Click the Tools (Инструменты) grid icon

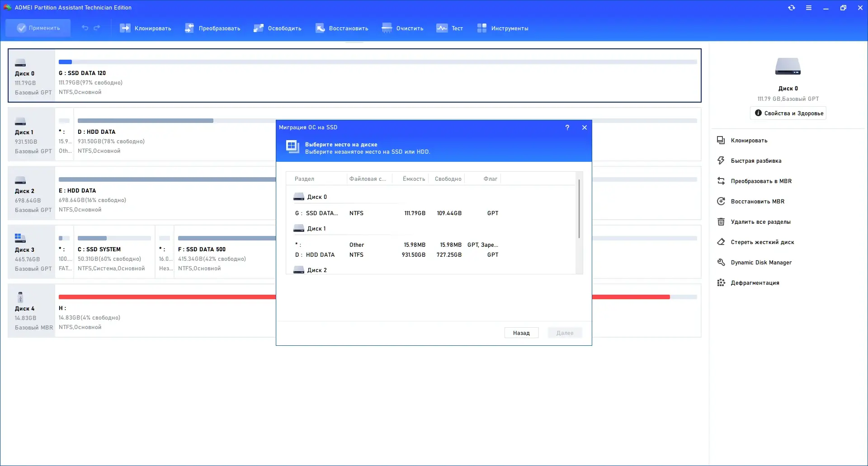482,28
